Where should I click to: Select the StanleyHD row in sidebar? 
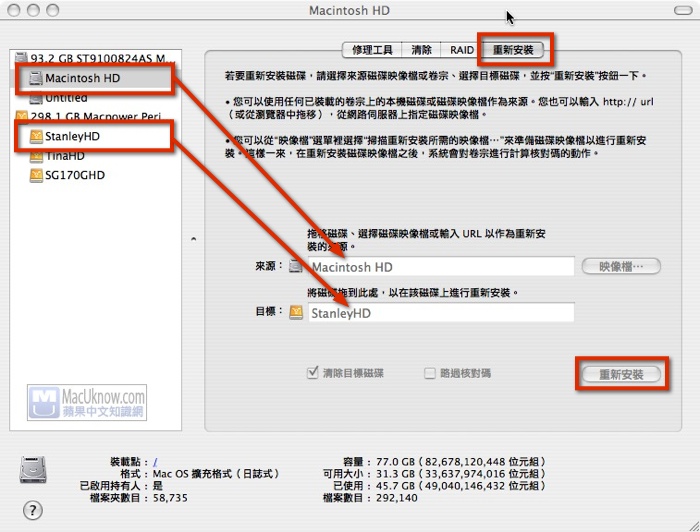click(96, 136)
